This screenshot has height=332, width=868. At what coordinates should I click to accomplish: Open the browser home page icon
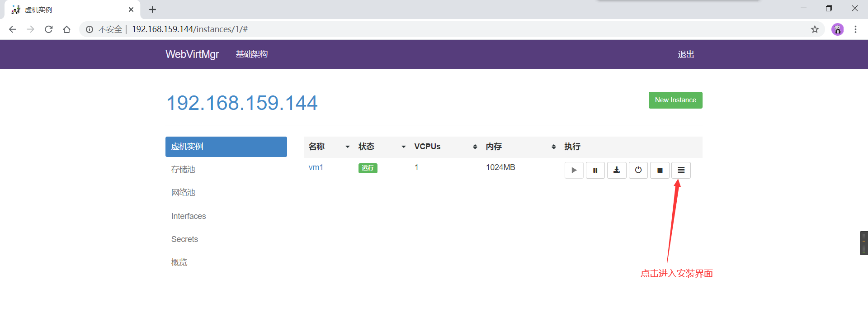coord(67,29)
